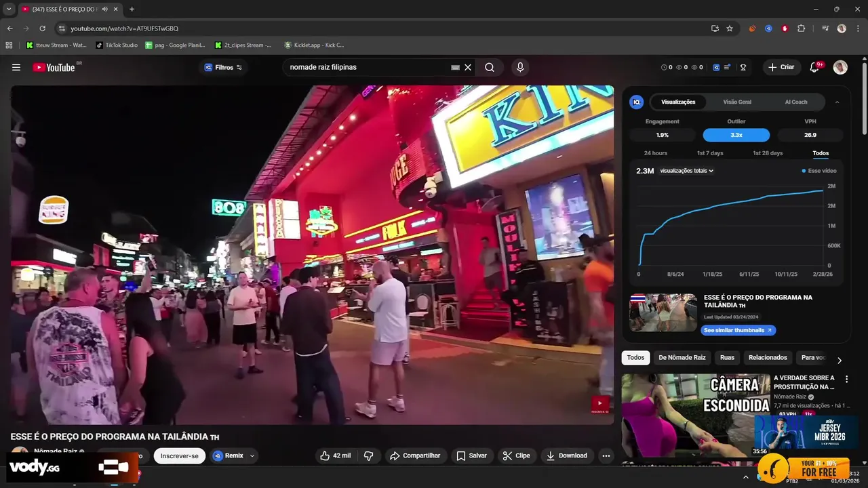This screenshot has height=488, width=868.
Task: Open YouTube notifications bell
Action: [815, 67]
